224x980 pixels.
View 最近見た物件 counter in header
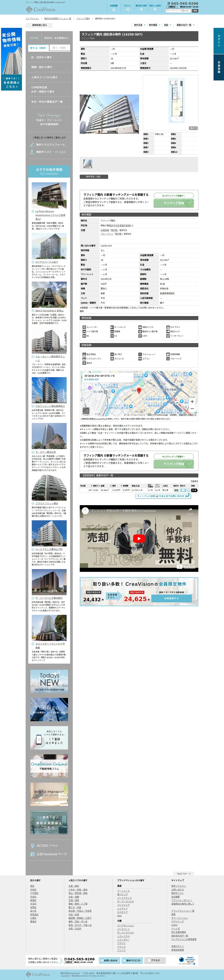point(141,8)
